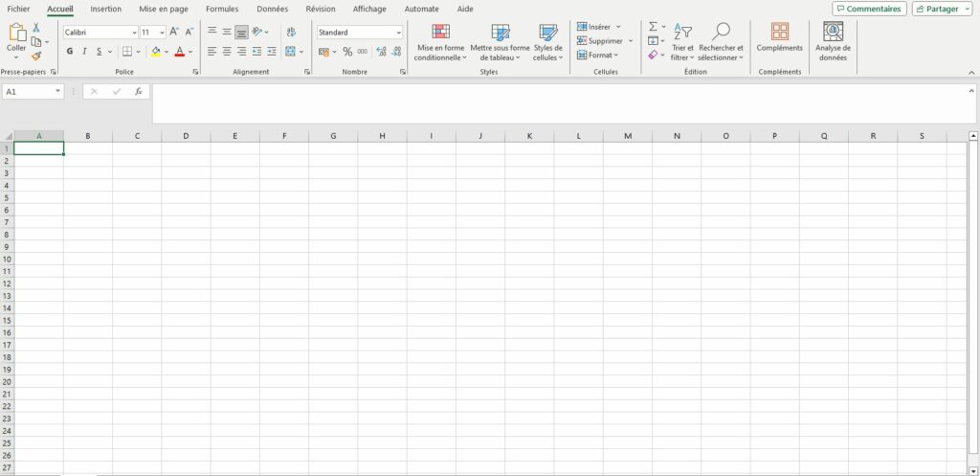Switch to the Insertion tab
The width and height of the screenshot is (980, 476).
point(105,9)
